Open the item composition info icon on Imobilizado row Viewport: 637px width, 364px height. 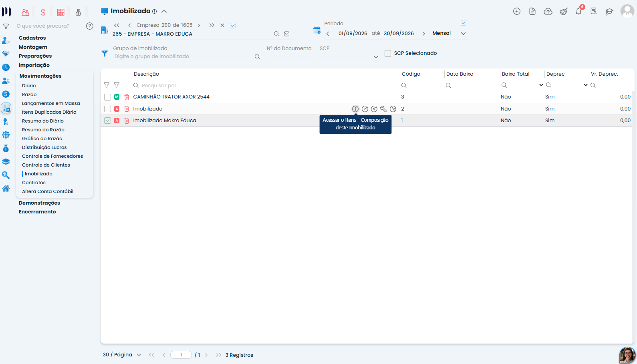[x=355, y=109]
